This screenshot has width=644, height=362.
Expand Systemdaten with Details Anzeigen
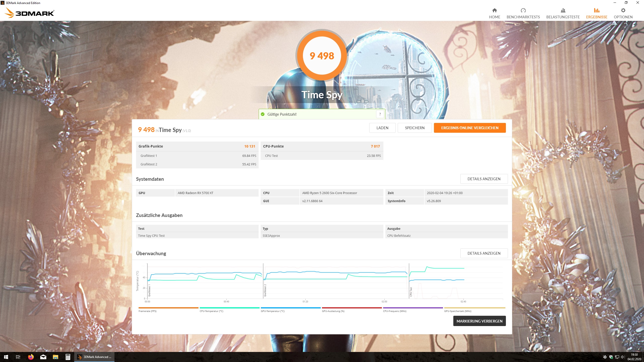click(x=484, y=179)
